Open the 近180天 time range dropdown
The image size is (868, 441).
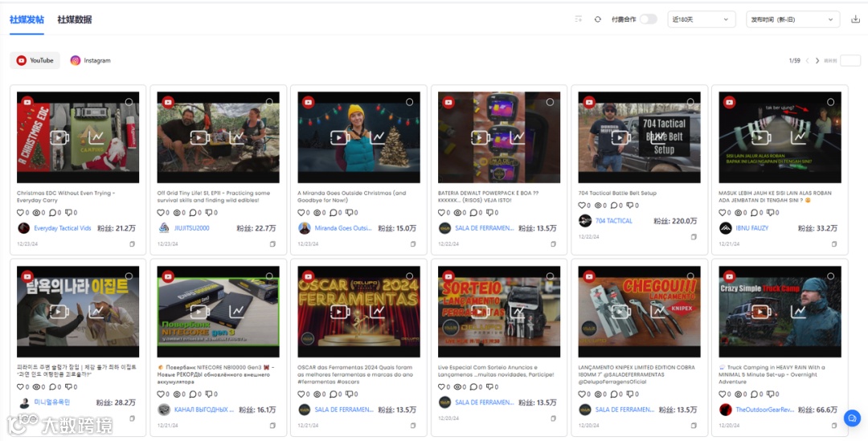click(702, 19)
